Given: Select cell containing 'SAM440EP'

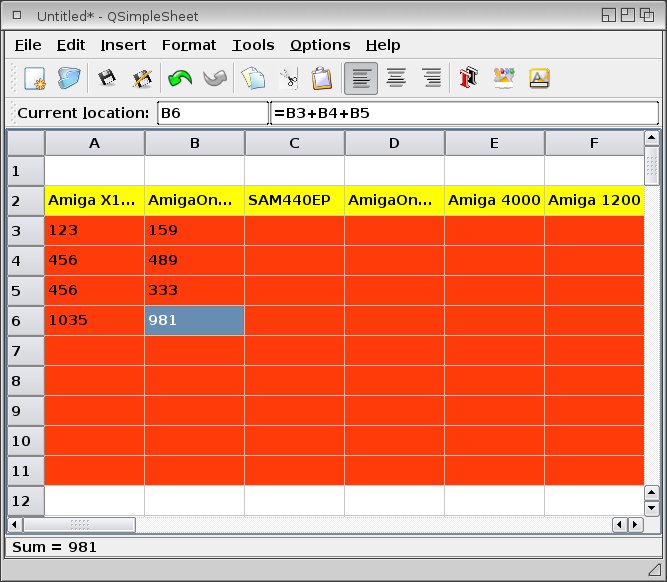Looking at the screenshot, I should click(x=294, y=201).
